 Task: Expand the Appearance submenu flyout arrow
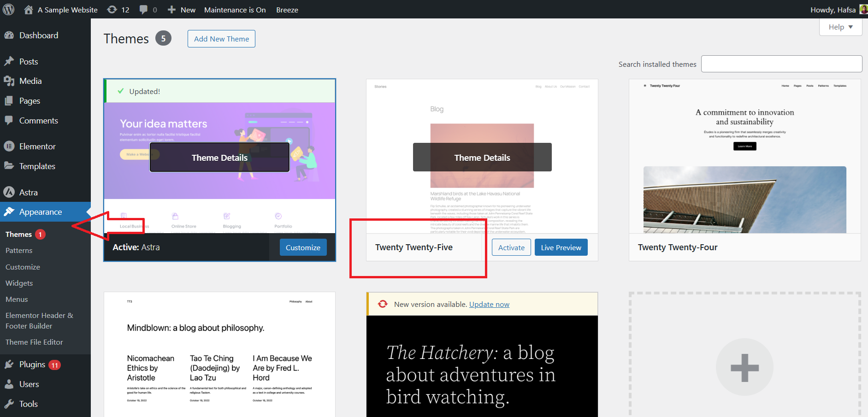click(89, 212)
